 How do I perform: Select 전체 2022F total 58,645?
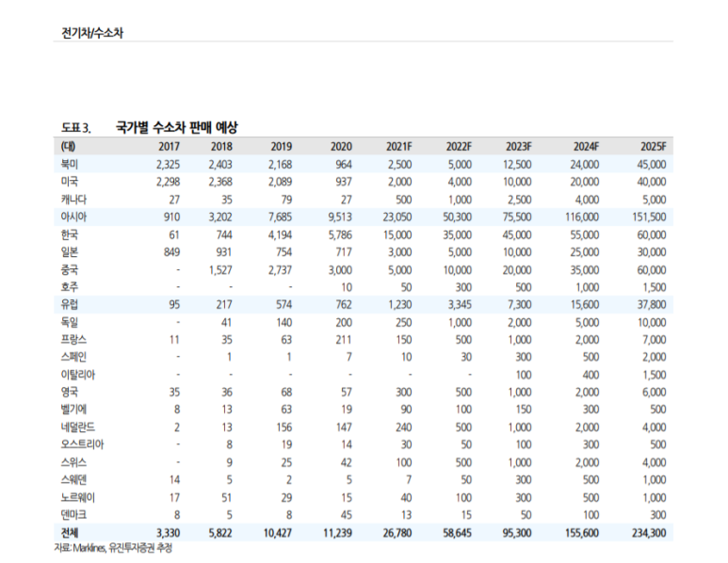coord(458,533)
